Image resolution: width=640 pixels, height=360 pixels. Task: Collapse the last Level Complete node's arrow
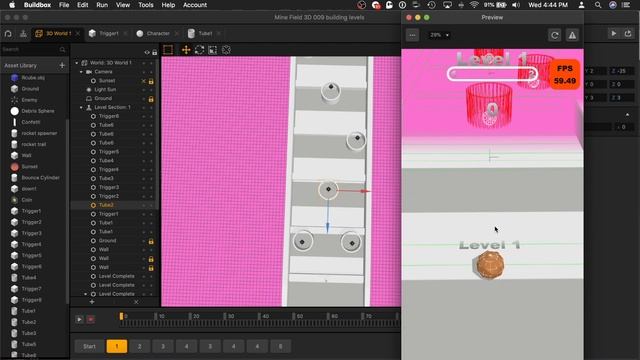click(86, 294)
